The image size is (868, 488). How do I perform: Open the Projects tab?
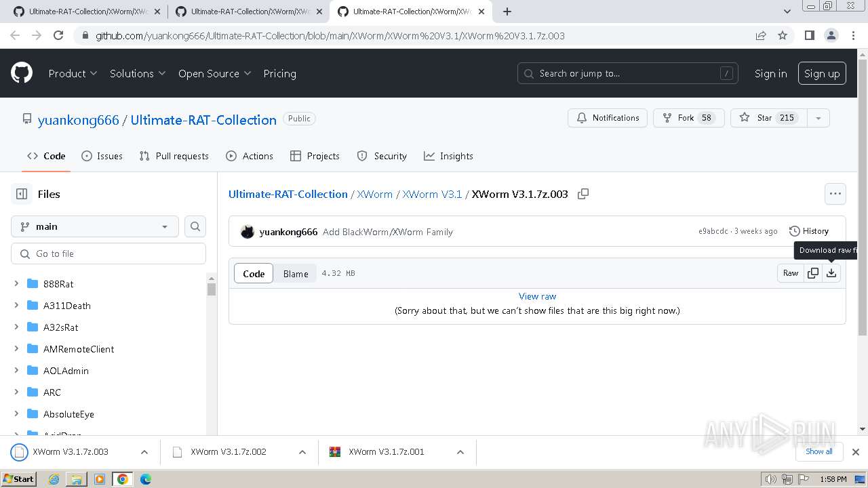(x=315, y=156)
